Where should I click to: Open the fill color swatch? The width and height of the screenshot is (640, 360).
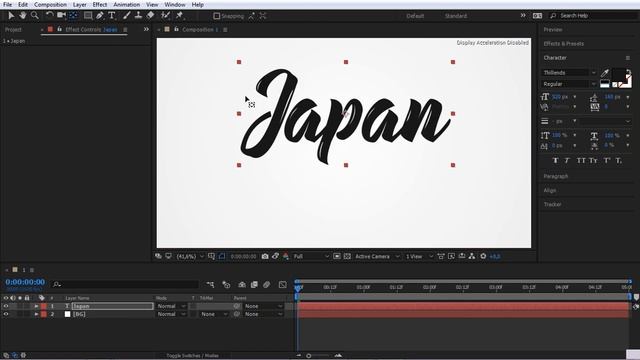618,74
